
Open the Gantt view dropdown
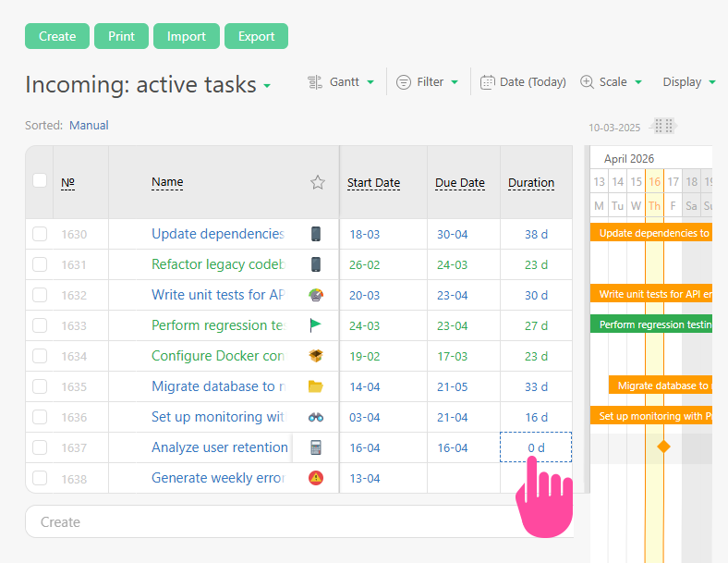(341, 82)
